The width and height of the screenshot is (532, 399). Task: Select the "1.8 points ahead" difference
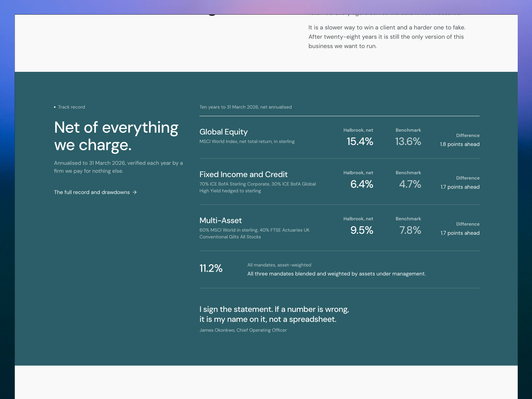pyautogui.click(x=460, y=144)
